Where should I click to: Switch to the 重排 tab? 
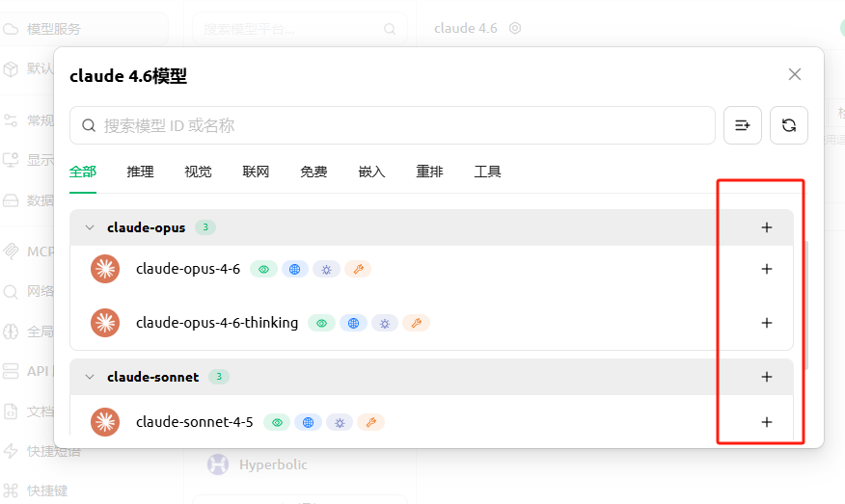pos(429,172)
